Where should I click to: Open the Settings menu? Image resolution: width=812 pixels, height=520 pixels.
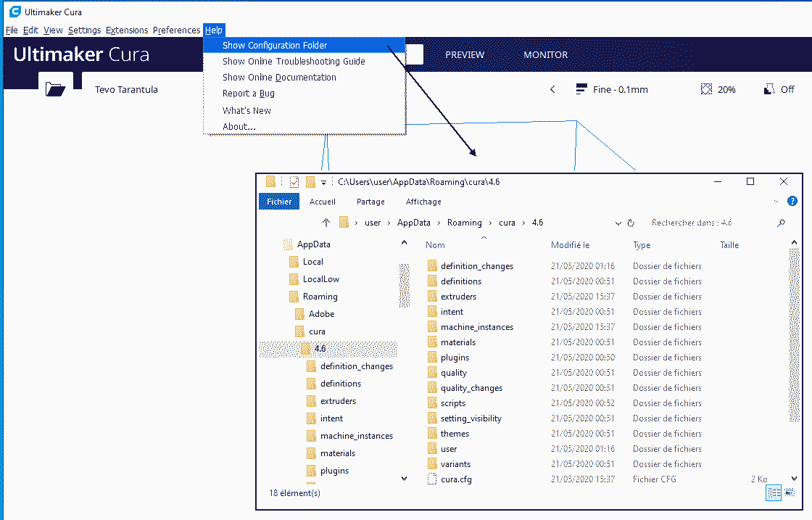[x=84, y=30]
